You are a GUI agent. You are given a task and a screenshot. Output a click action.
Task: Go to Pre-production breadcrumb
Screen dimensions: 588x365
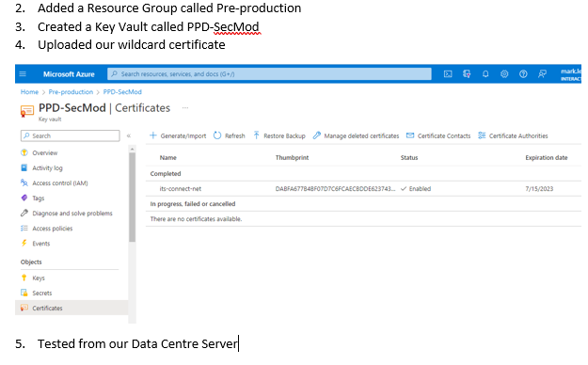71,92
